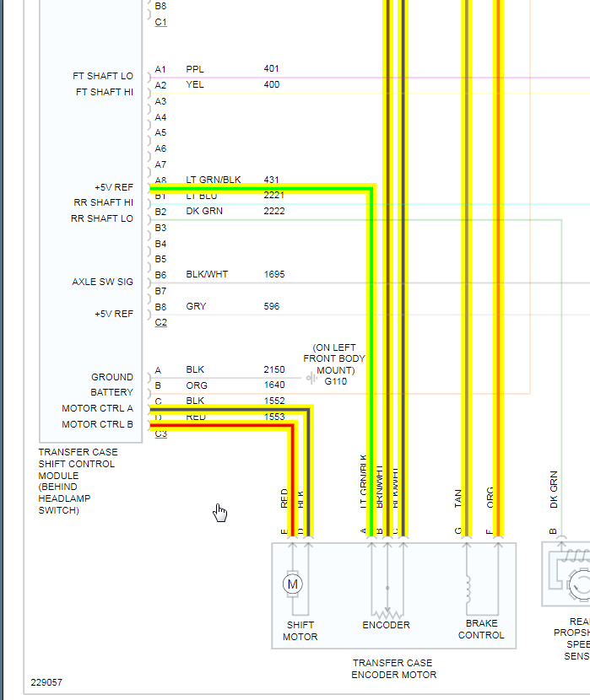Click ORG wire label at pin B
This screenshot has width=590, height=700.
pyautogui.click(x=197, y=385)
